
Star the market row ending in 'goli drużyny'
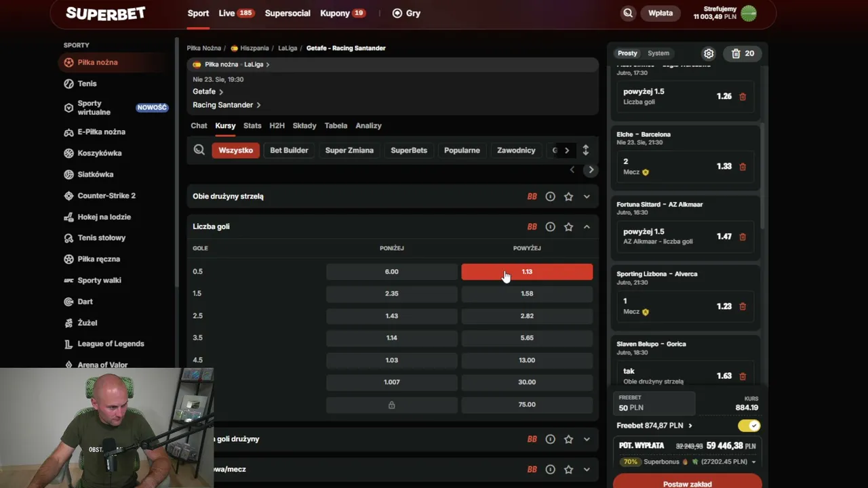click(x=569, y=439)
